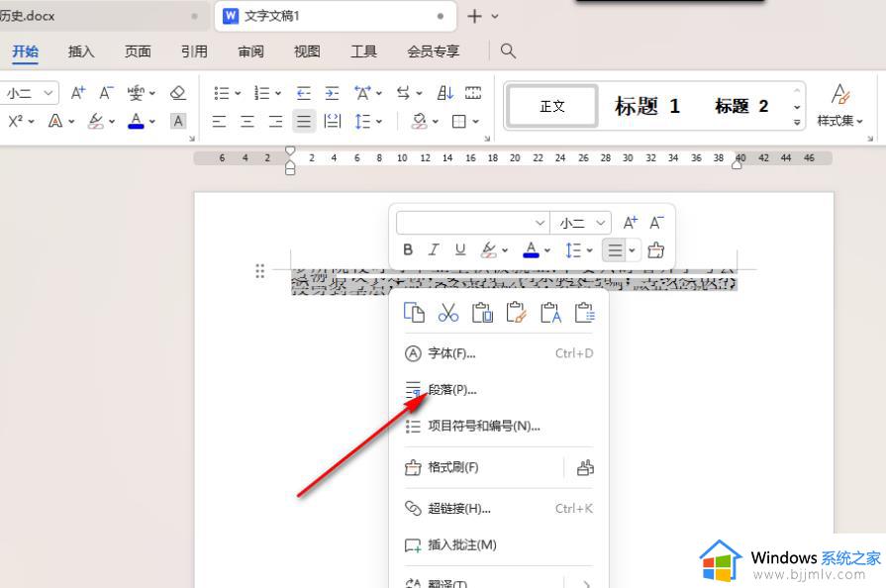Toggle center alignment in ribbon
886x588 pixels.
[247, 121]
